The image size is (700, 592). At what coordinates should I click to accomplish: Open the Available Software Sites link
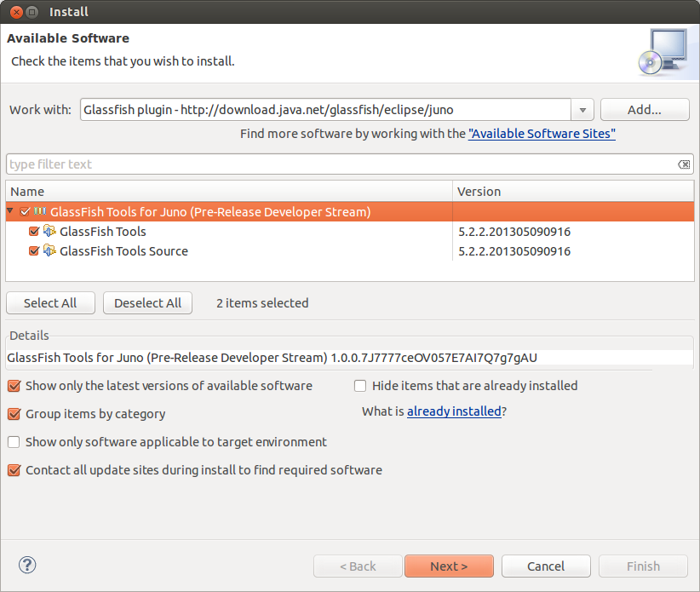pyautogui.click(x=542, y=134)
